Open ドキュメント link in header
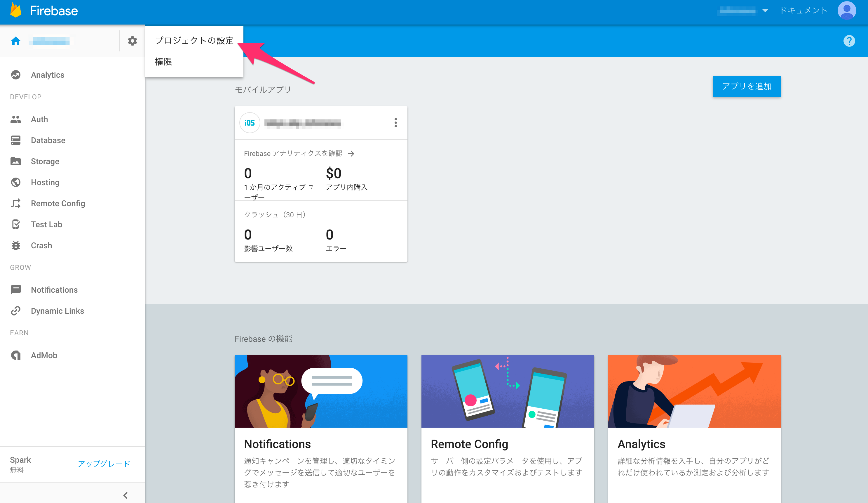868x503 pixels. (803, 10)
